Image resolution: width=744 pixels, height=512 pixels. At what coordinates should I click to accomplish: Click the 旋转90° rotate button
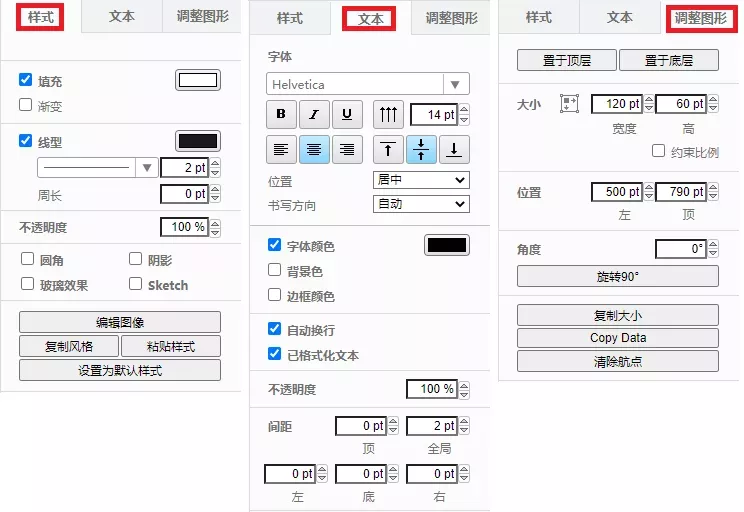point(618,276)
